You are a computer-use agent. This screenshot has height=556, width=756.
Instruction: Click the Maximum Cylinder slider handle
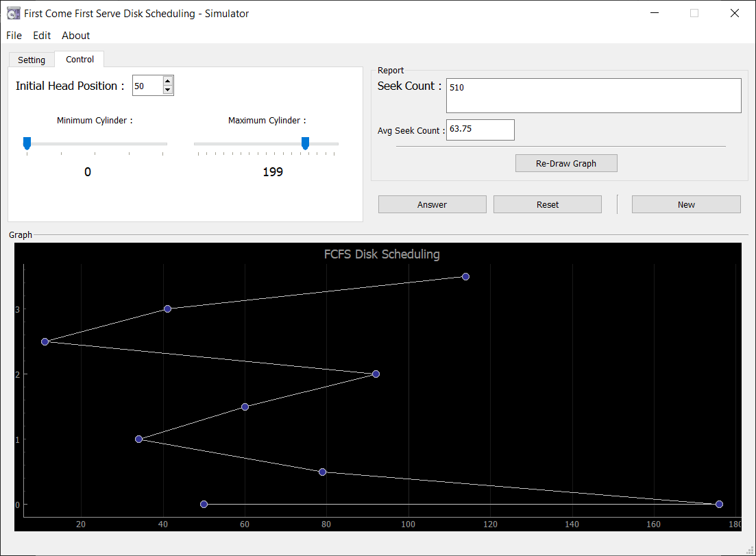coord(305,143)
